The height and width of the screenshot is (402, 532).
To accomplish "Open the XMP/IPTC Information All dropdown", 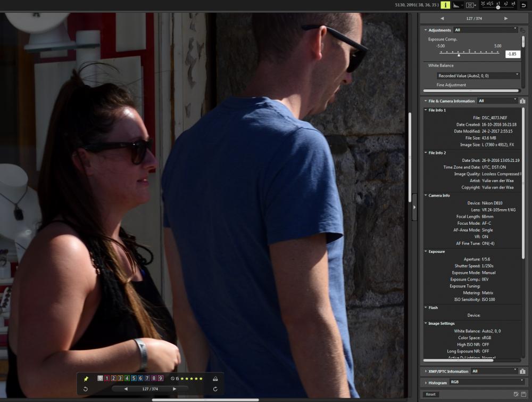I will pos(494,371).
